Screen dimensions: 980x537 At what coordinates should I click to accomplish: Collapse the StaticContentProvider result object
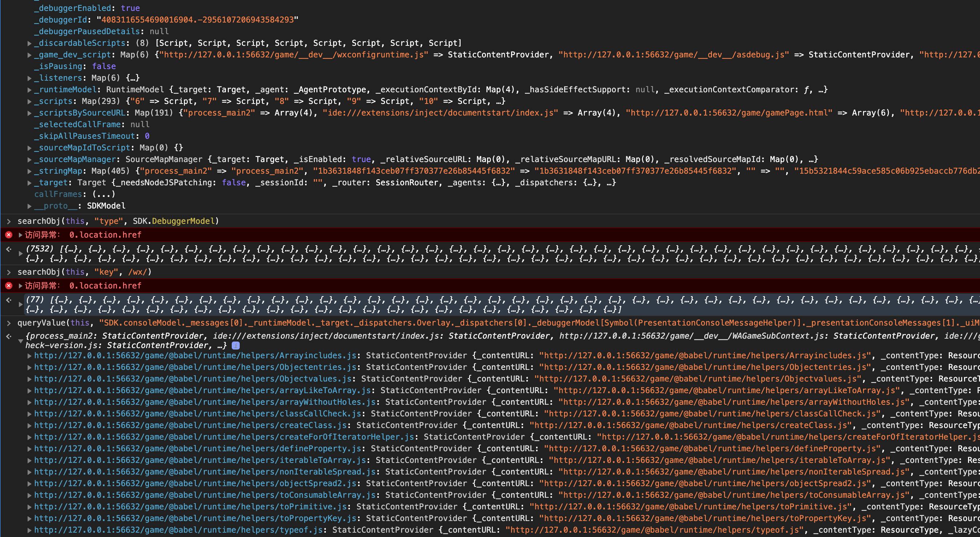[21, 341]
